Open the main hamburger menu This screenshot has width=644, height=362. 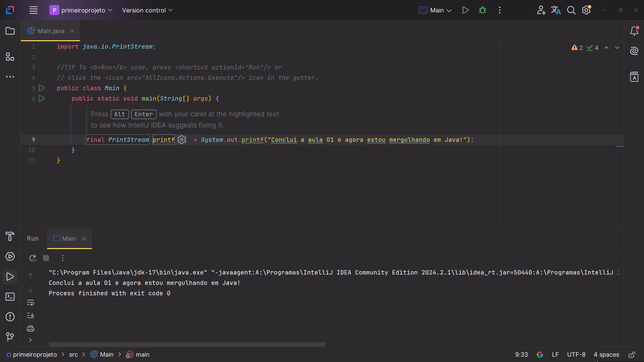pyautogui.click(x=33, y=10)
